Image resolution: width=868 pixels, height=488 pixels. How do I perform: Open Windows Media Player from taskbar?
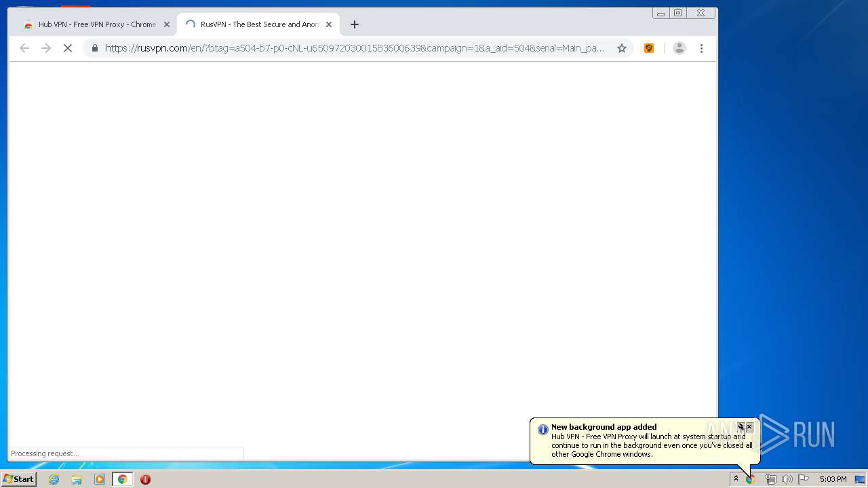point(100,479)
